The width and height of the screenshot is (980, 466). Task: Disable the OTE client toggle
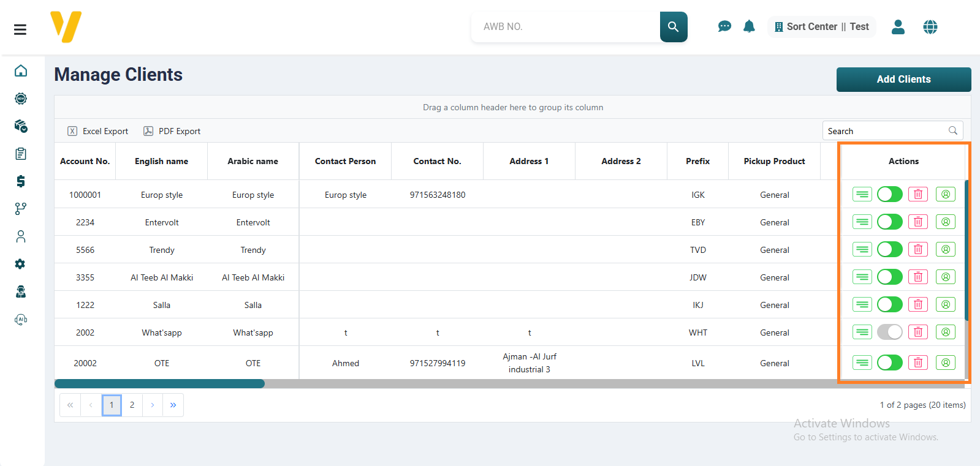coord(889,363)
